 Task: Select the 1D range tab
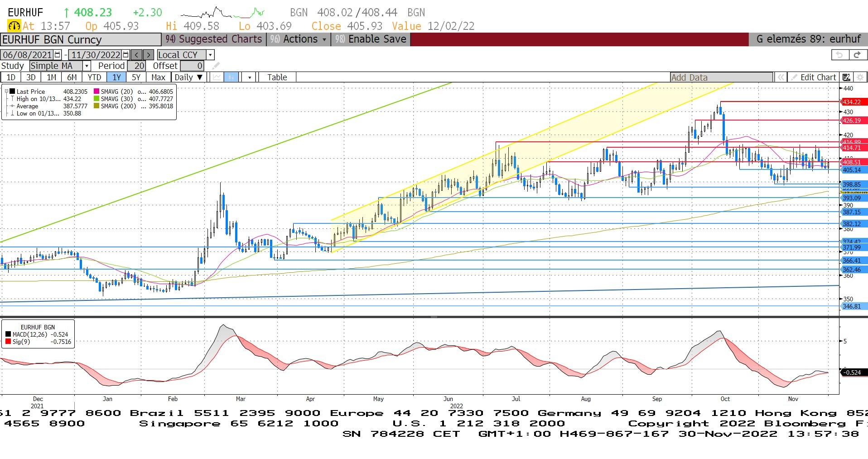point(11,77)
